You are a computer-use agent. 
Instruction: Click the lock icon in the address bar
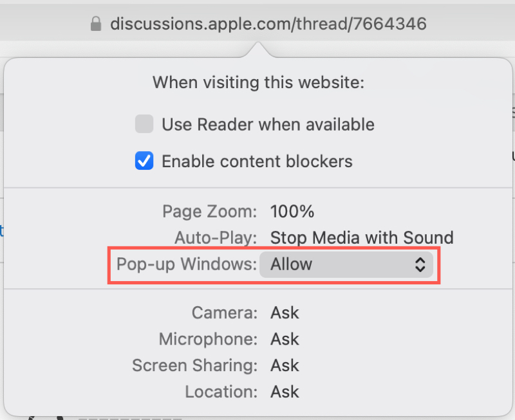point(96,24)
